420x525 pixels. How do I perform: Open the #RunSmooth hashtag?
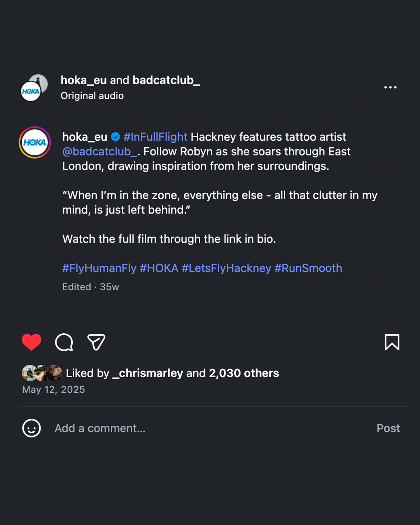(x=308, y=268)
